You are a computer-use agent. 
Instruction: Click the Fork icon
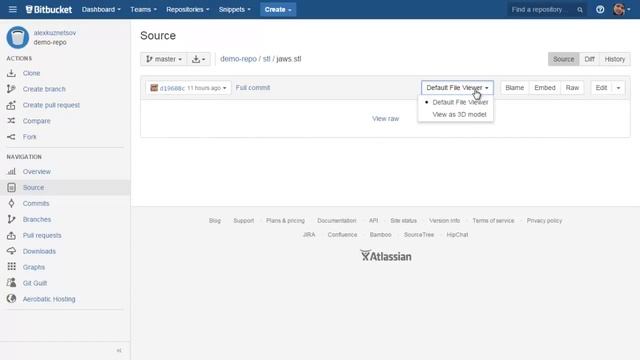(x=11, y=137)
